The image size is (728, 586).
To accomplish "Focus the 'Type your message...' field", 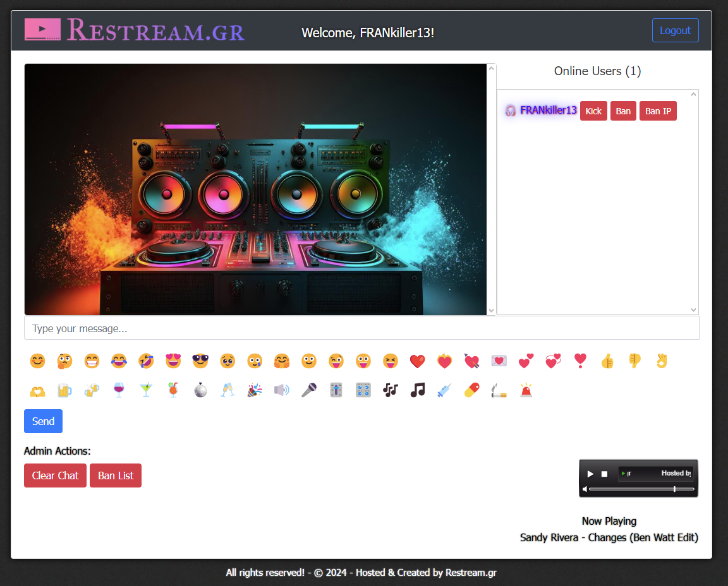I will point(361,328).
